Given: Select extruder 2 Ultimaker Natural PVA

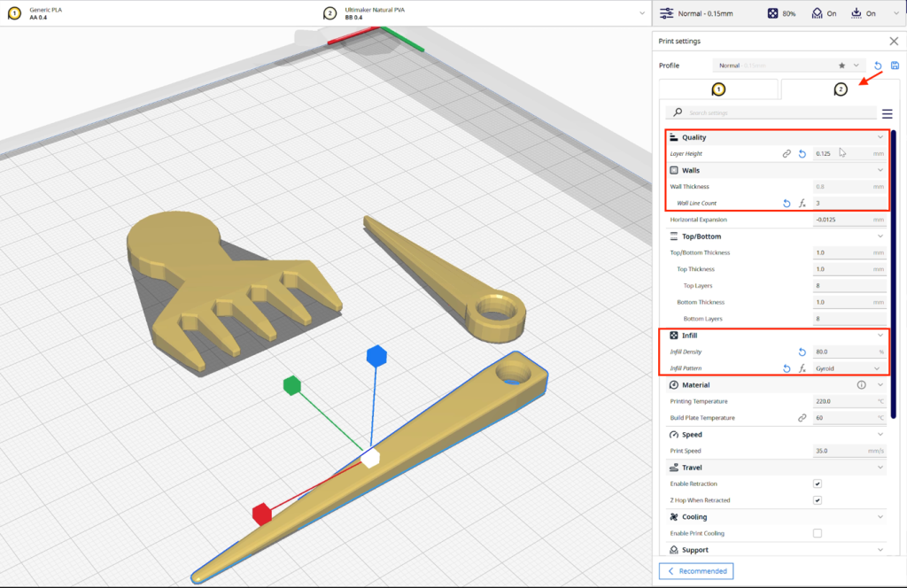Looking at the screenshot, I should pyautogui.click(x=364, y=13).
